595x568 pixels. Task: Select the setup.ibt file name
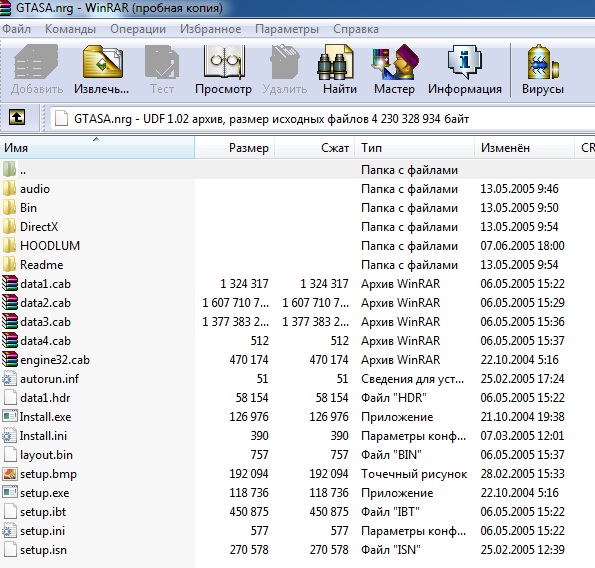[x=43, y=511]
